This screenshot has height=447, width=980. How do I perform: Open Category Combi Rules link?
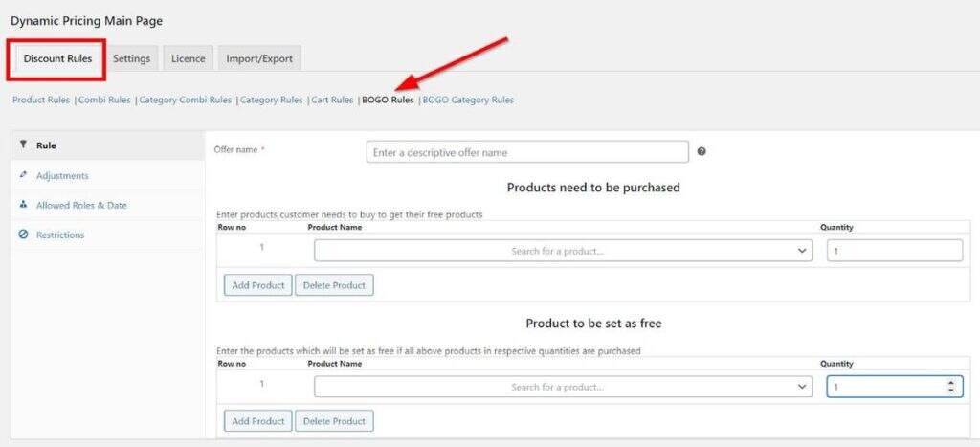pos(186,100)
